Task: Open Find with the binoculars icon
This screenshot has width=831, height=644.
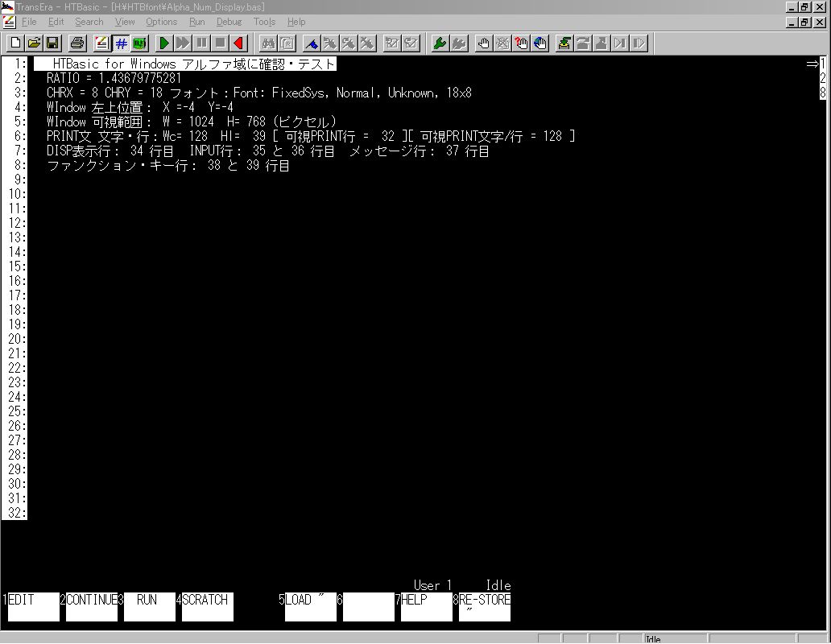Action: (x=268, y=43)
